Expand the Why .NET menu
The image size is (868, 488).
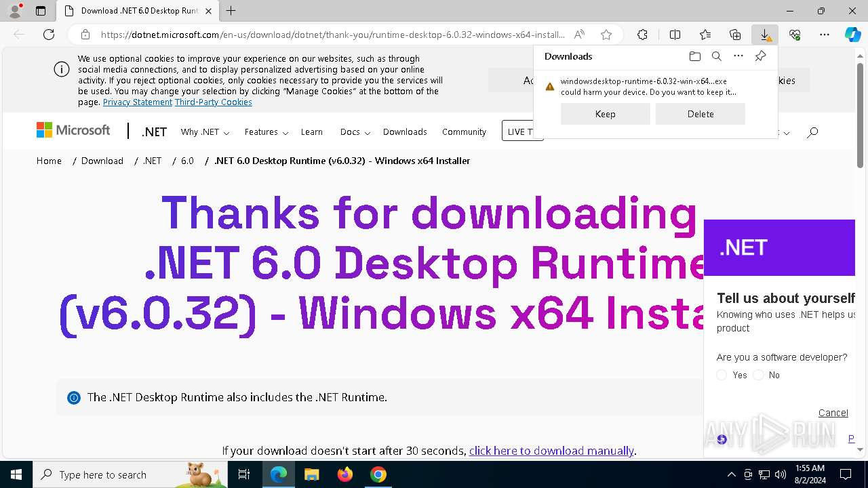pyautogui.click(x=205, y=132)
